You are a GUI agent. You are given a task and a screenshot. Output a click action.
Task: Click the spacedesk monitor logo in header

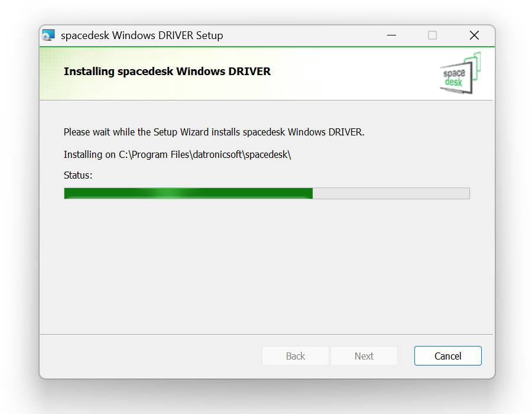pyautogui.click(x=460, y=73)
